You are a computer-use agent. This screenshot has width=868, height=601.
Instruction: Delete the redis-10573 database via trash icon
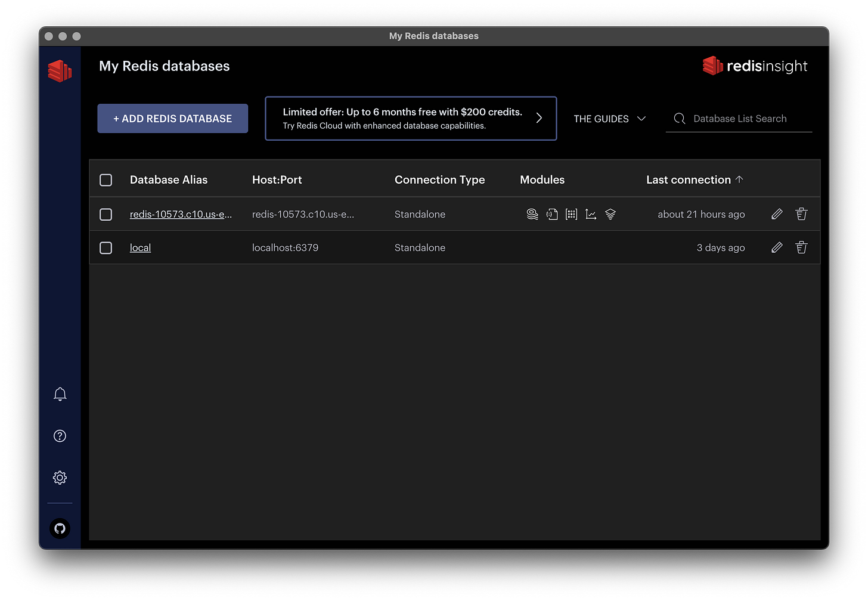click(801, 214)
